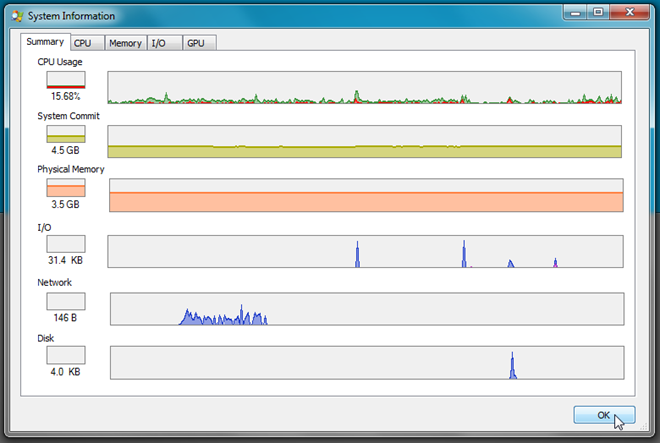660x443 pixels.
Task: Click the Network history graph
Action: [x=367, y=309]
